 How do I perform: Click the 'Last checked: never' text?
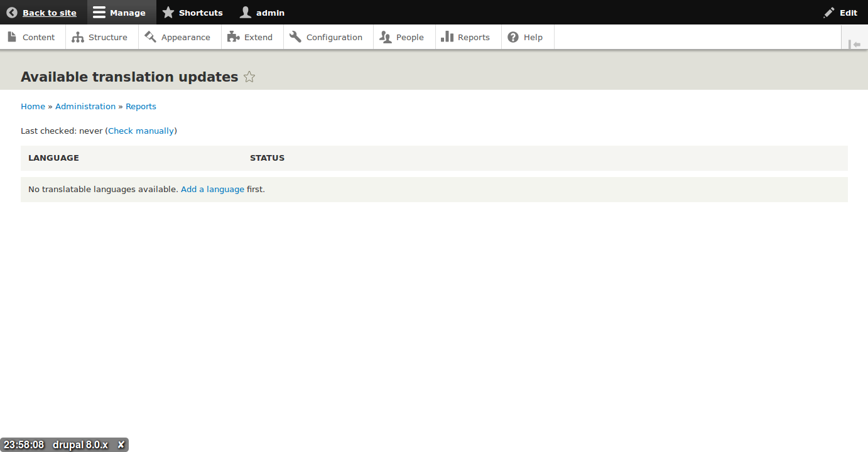[62, 131]
